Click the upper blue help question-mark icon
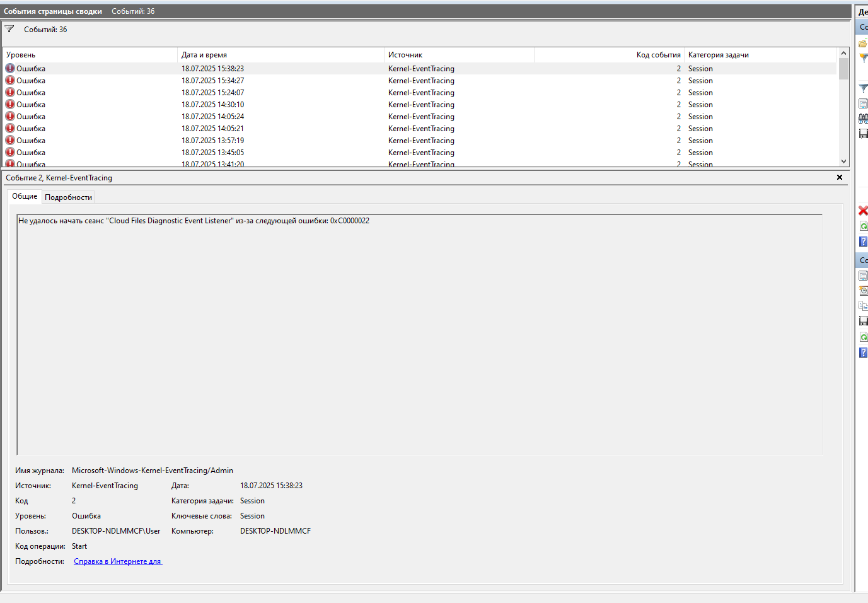 click(863, 242)
